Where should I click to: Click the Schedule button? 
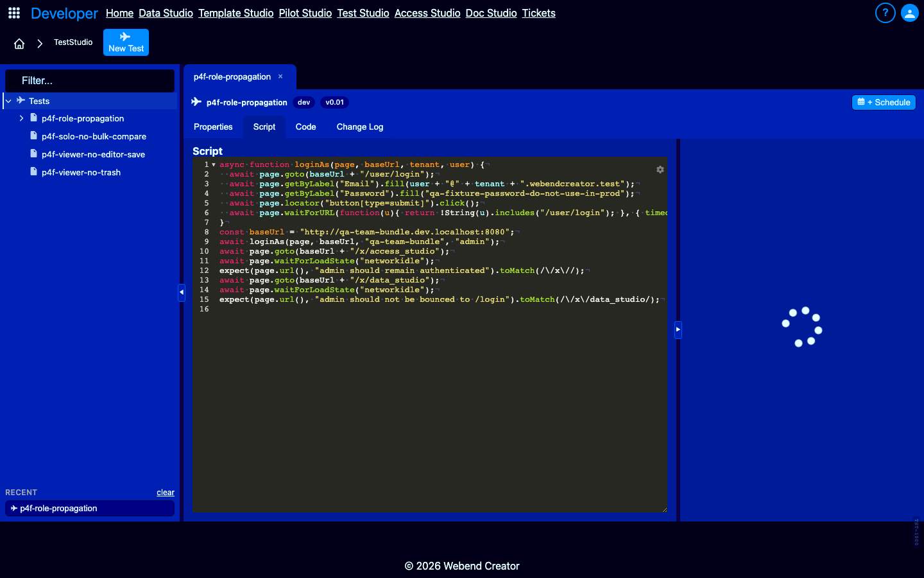(x=884, y=102)
